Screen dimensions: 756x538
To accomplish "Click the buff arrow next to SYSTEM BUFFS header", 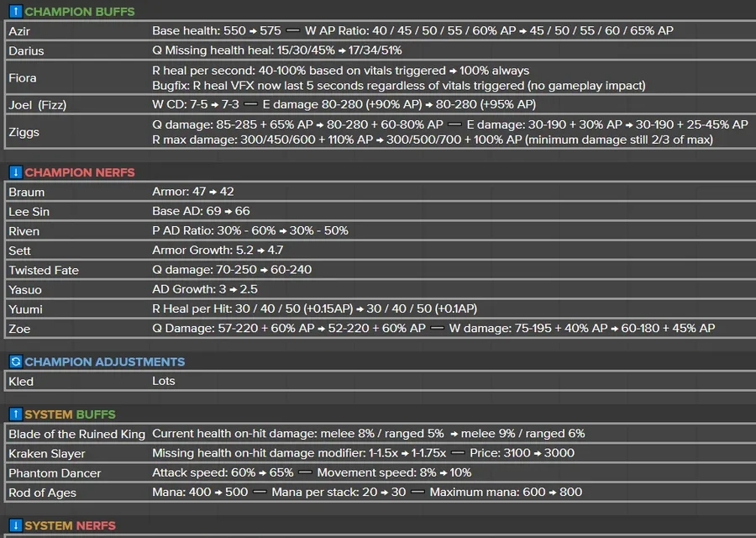I will coord(18,415).
